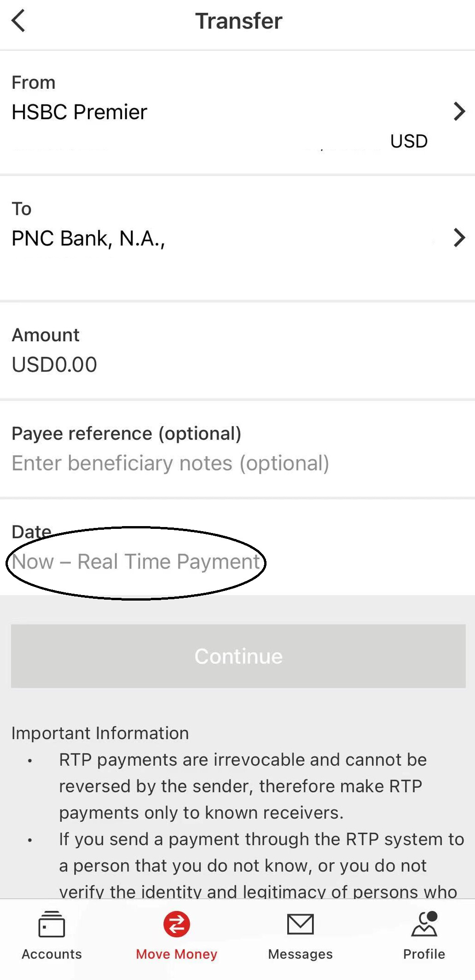Click the beneficiary notes input

click(x=170, y=463)
